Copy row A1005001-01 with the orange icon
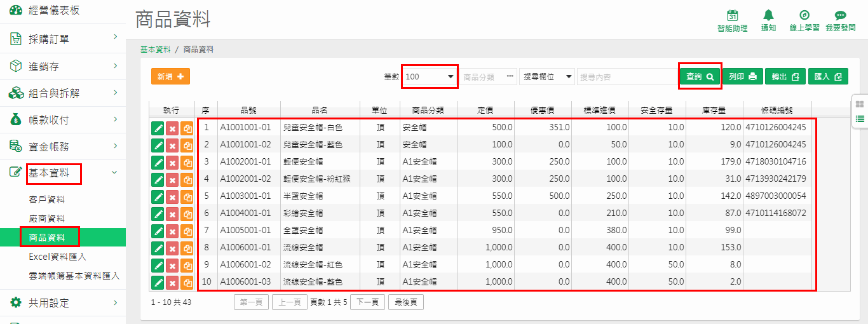This screenshot has width=868, height=324. click(187, 231)
